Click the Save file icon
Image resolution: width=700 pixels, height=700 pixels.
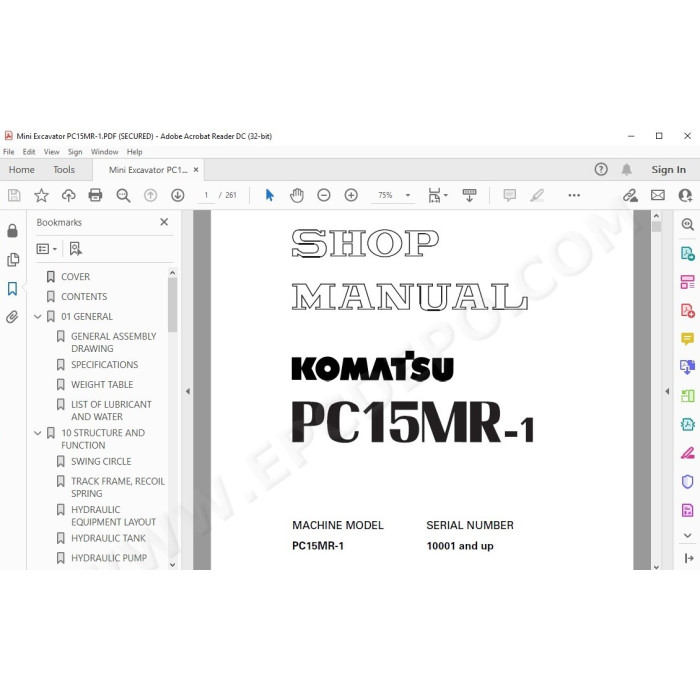tap(14, 195)
